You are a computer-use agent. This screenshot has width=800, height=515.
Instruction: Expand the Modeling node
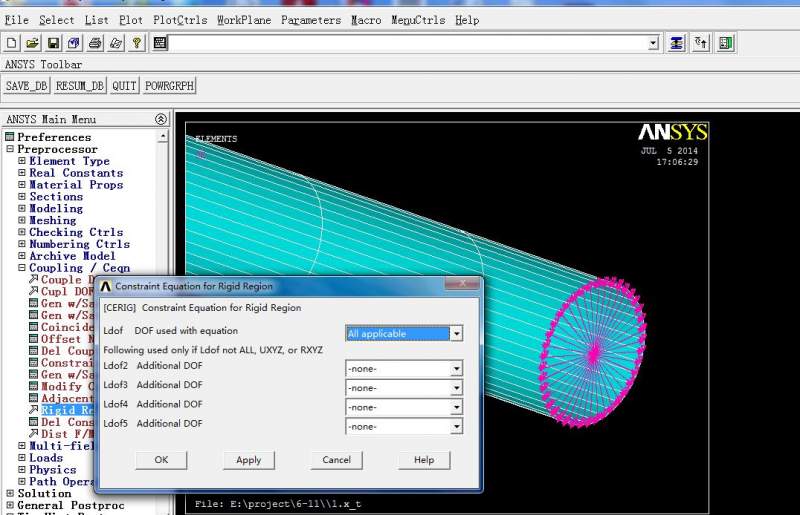(22, 208)
